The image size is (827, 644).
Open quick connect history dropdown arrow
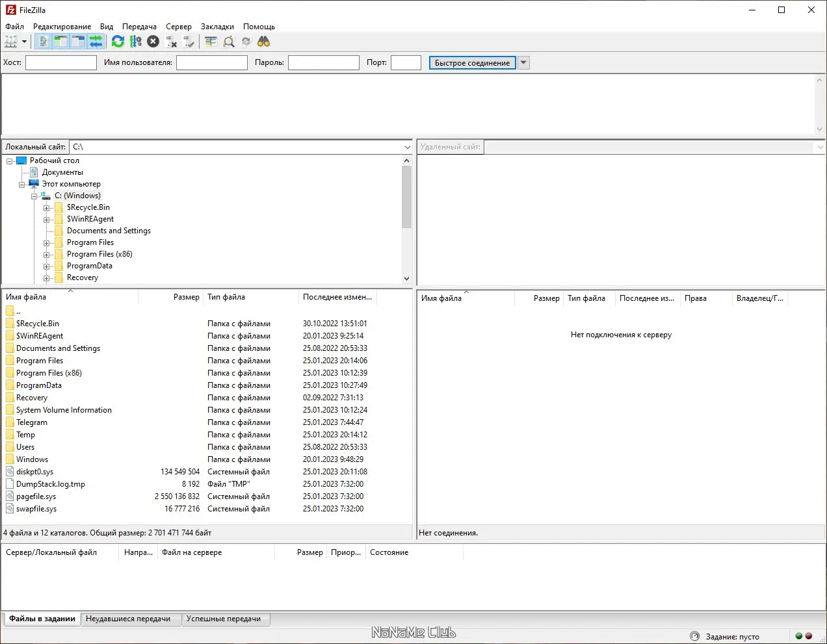click(524, 62)
